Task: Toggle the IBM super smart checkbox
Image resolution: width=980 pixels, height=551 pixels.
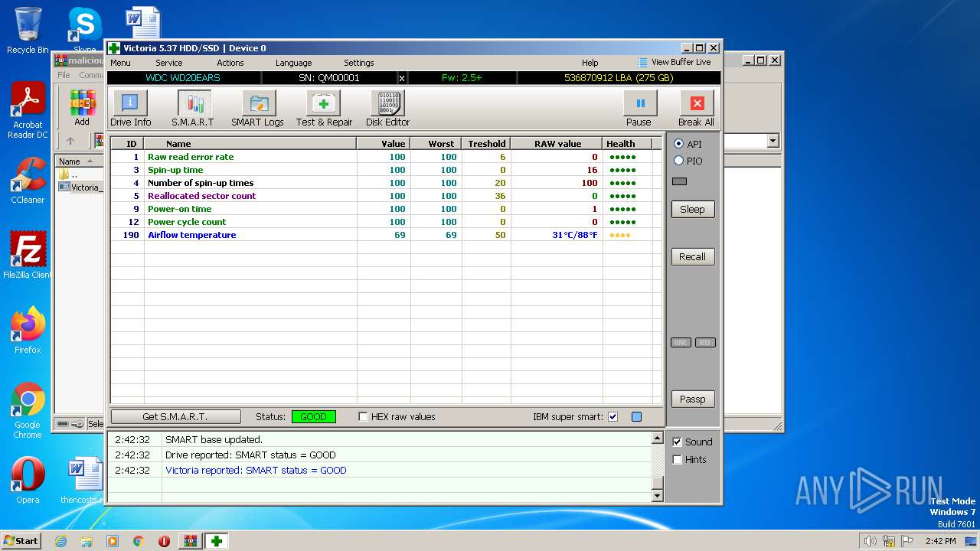Action: tap(612, 417)
